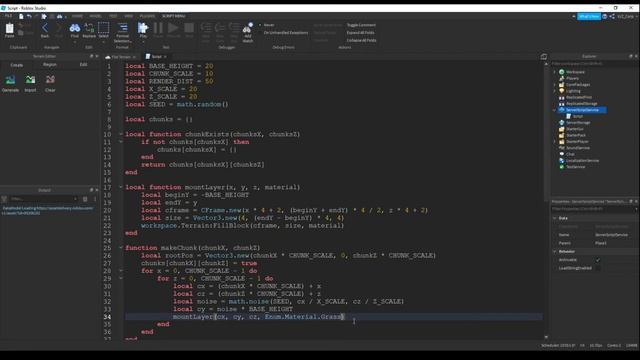Toggle the LoadStringEnabled checkbox

pos(598,268)
